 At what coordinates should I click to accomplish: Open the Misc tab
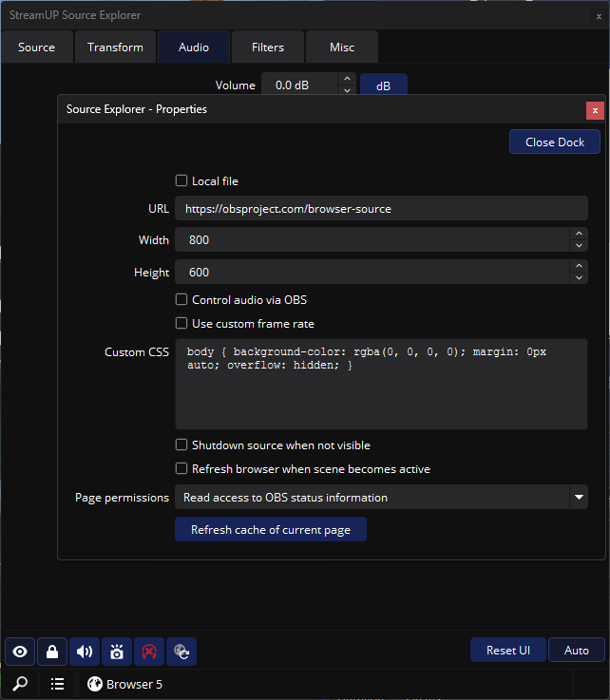pos(342,47)
